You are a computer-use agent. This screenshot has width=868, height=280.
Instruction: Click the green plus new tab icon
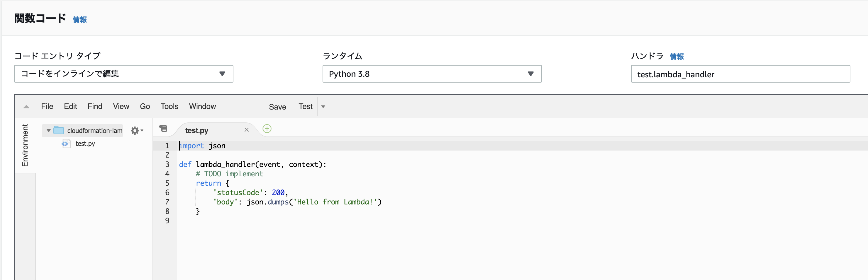[267, 129]
